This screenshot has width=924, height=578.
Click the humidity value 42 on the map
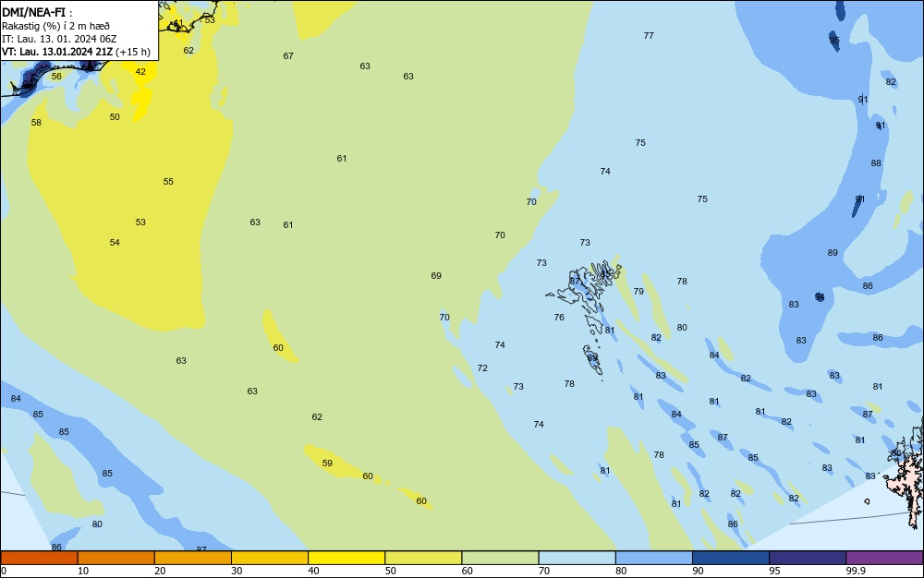click(x=140, y=72)
